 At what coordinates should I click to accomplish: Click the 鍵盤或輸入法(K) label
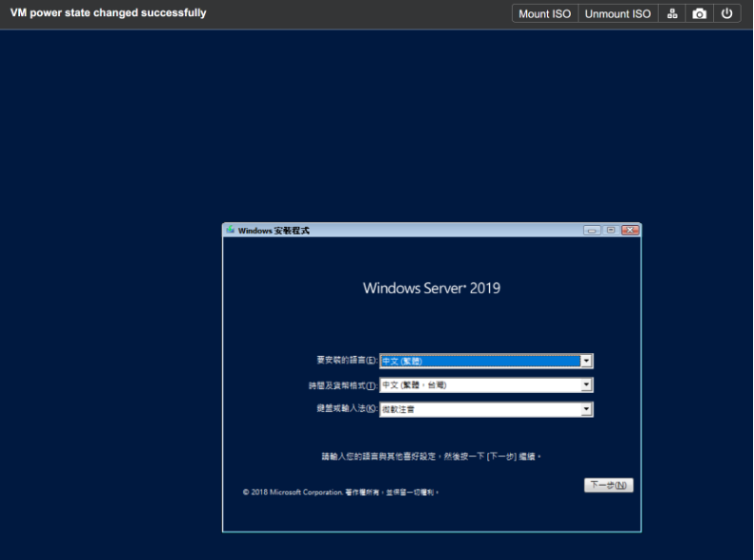[x=347, y=408]
